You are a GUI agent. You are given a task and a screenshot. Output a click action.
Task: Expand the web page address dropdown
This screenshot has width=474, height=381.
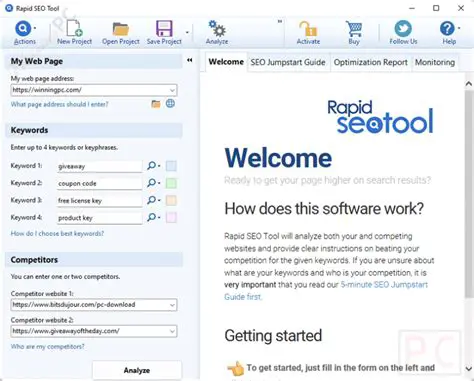(172, 90)
